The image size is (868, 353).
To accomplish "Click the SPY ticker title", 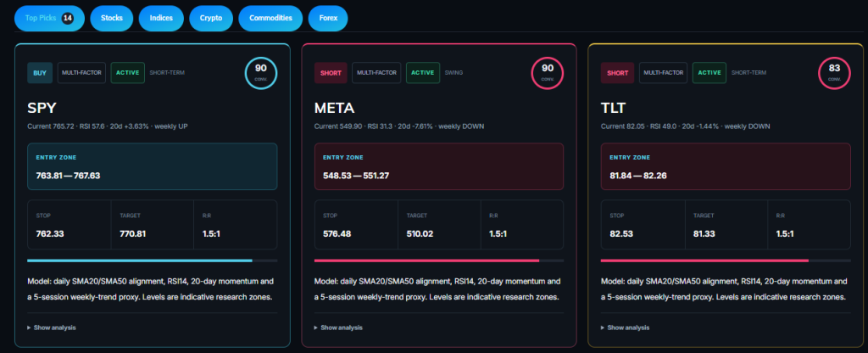I will click(x=42, y=108).
